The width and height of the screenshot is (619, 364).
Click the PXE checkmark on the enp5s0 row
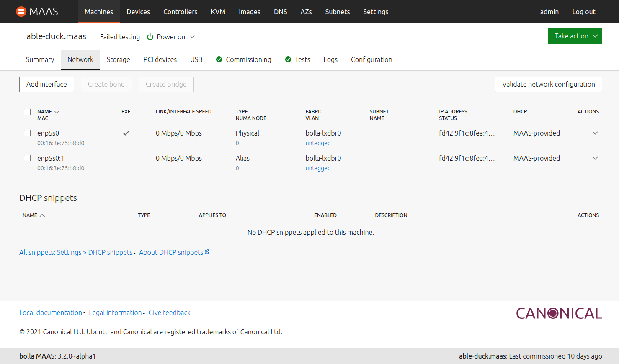pyautogui.click(x=126, y=133)
